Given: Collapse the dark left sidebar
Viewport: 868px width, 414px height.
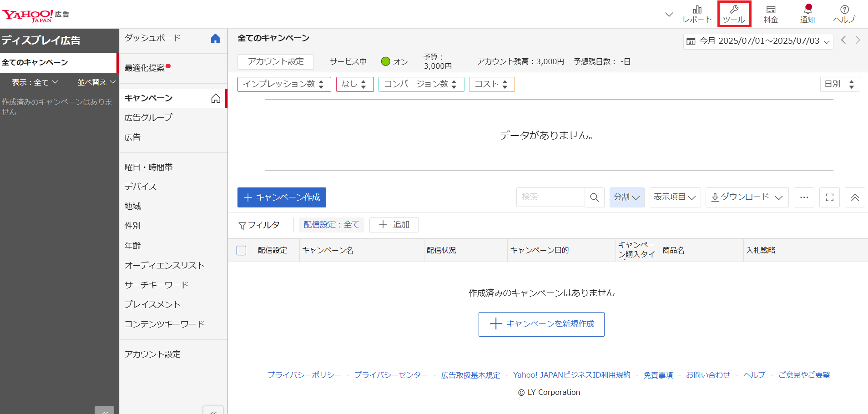Looking at the screenshot, I should coord(105,411).
